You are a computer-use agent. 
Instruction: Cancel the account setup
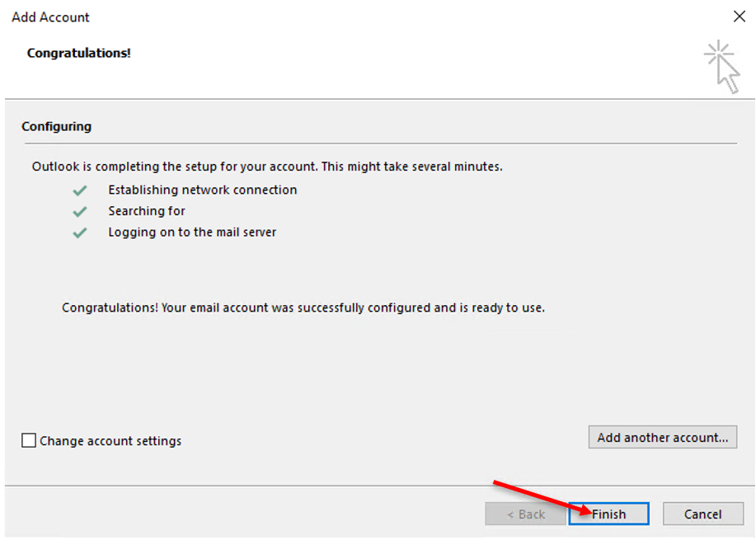click(702, 514)
